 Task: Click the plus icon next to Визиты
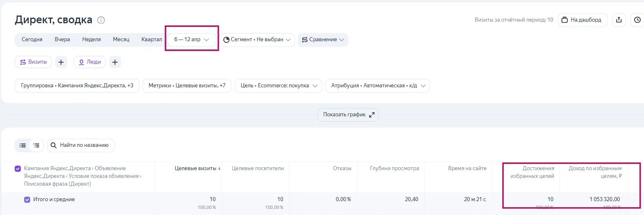coord(61,62)
